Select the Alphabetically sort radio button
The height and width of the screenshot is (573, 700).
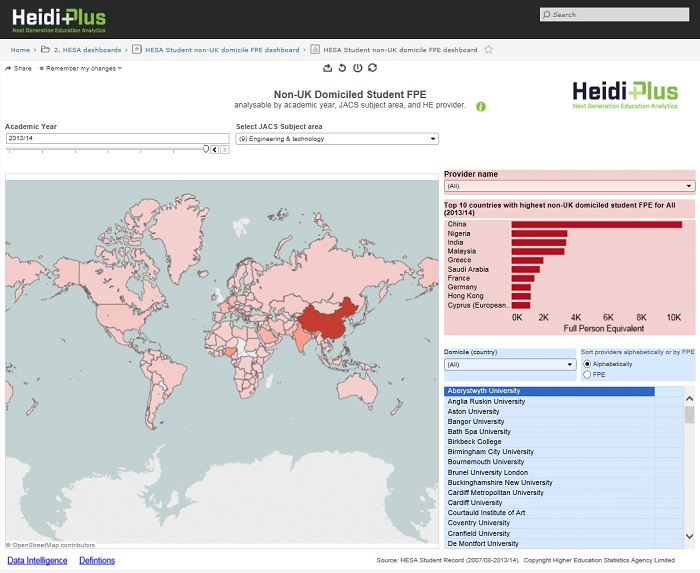pyautogui.click(x=587, y=364)
